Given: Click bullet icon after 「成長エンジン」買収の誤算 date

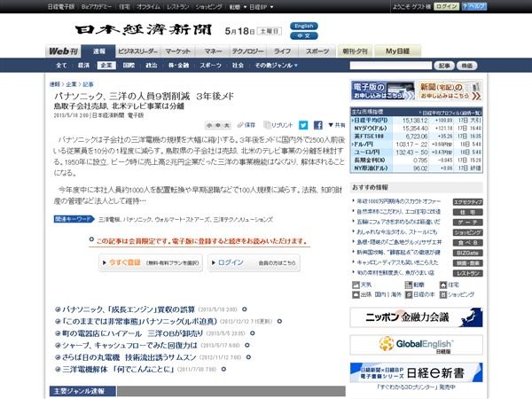Looking at the screenshot, I should tap(245, 309).
